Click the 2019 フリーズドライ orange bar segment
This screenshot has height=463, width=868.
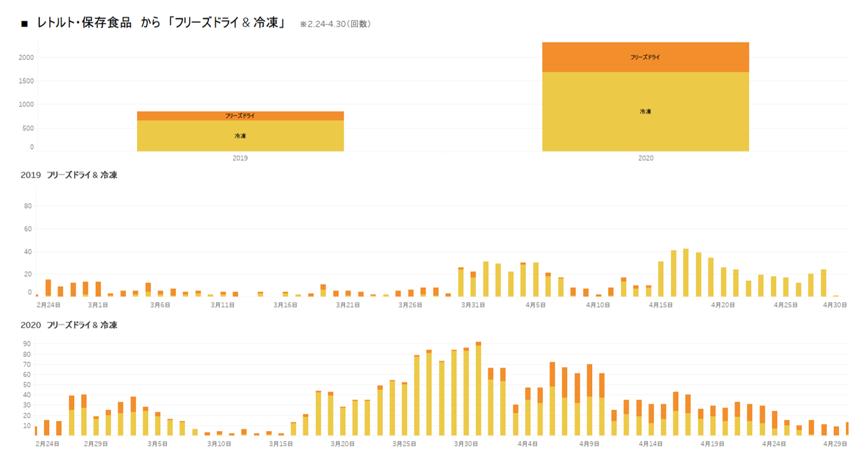coord(240,116)
